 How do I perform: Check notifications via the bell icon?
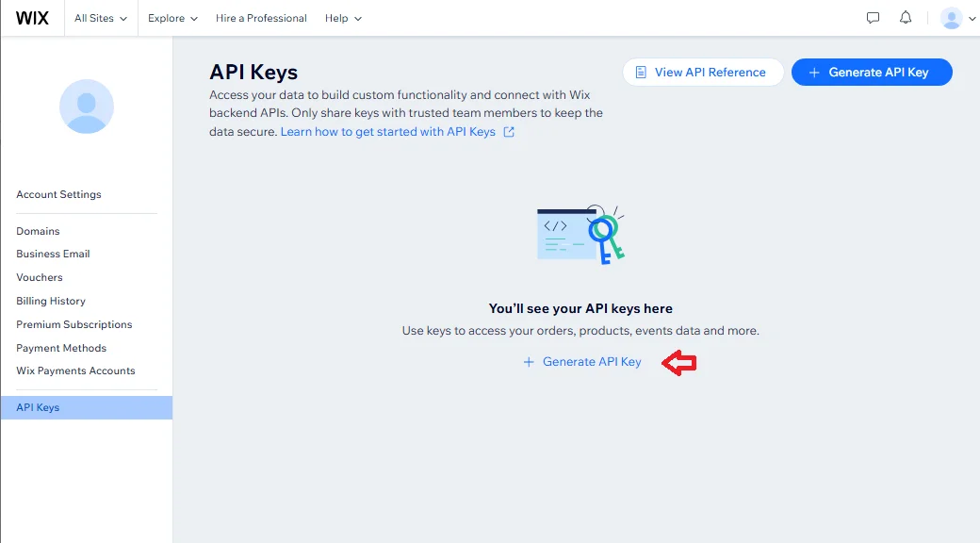[906, 17]
